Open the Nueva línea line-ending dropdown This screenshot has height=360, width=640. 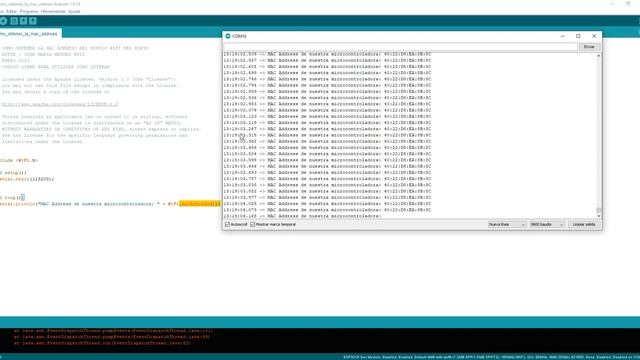(507, 224)
